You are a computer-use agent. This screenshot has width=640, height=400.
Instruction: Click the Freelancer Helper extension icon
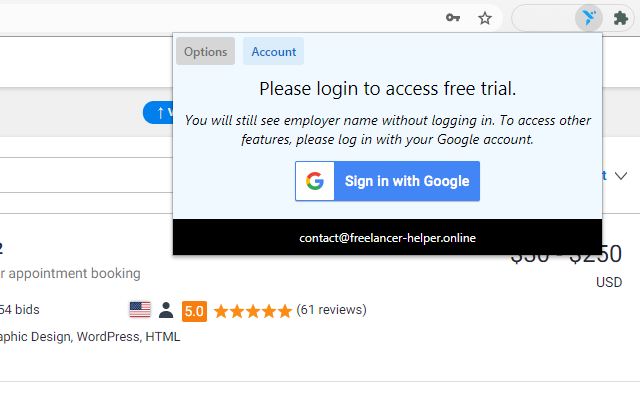(x=589, y=17)
